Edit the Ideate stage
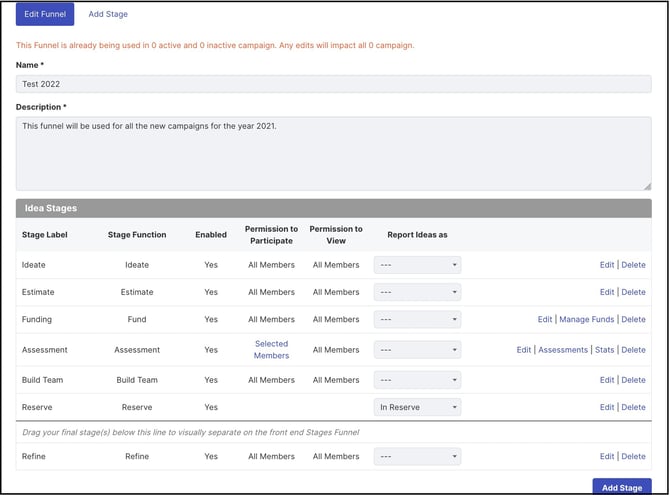The image size is (670, 495). click(x=606, y=265)
